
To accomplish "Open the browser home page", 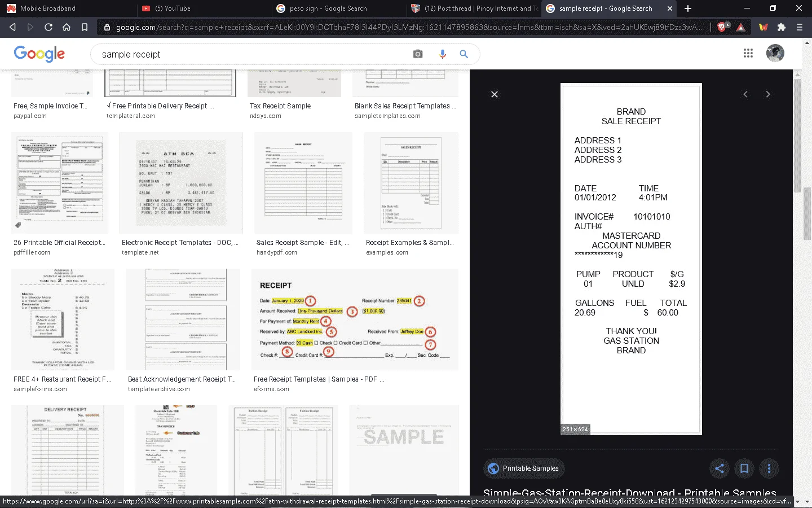I will [67, 27].
